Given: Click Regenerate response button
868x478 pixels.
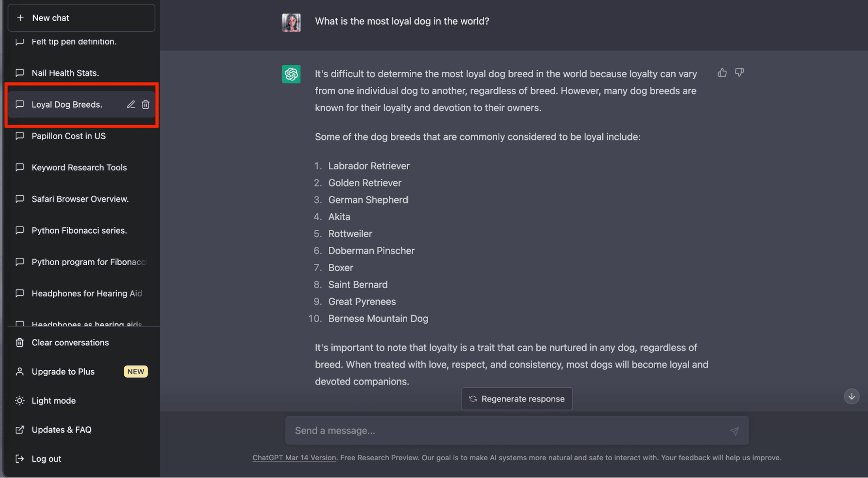Looking at the screenshot, I should pyautogui.click(x=517, y=399).
